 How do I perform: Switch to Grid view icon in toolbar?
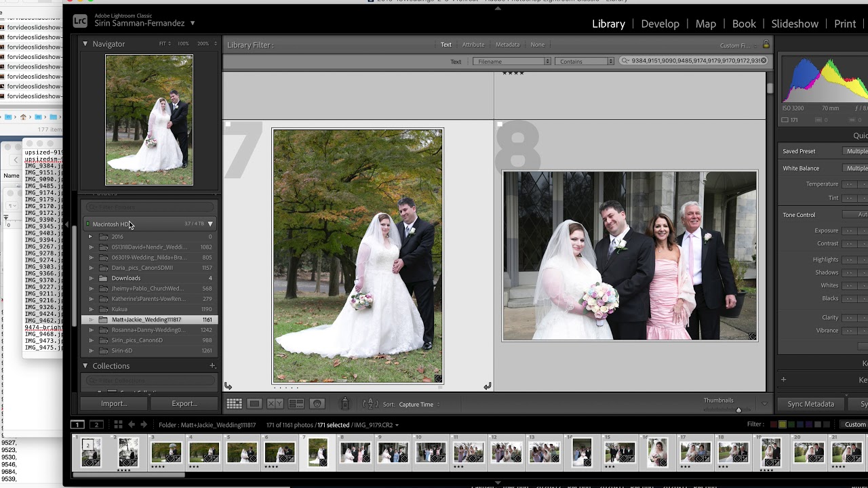point(234,404)
